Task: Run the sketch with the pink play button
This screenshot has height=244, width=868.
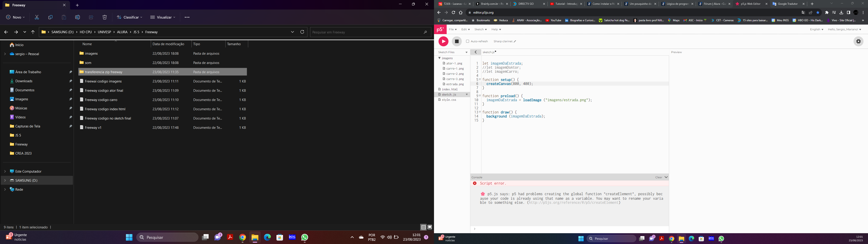Action: point(443,41)
